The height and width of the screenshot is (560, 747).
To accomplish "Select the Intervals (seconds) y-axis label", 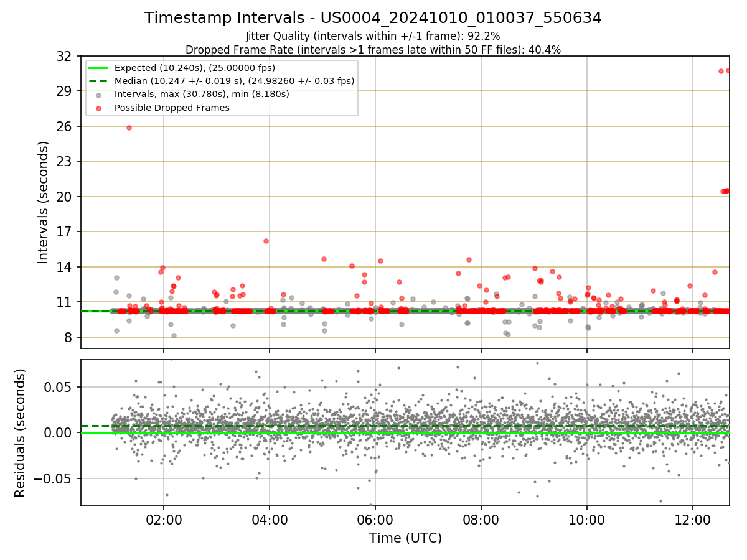I will coord(43,202).
